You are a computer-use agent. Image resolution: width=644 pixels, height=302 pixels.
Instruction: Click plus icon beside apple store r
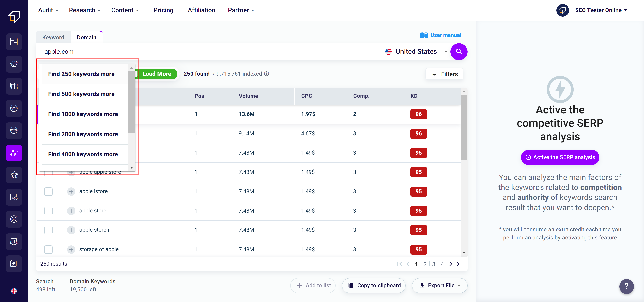click(71, 230)
